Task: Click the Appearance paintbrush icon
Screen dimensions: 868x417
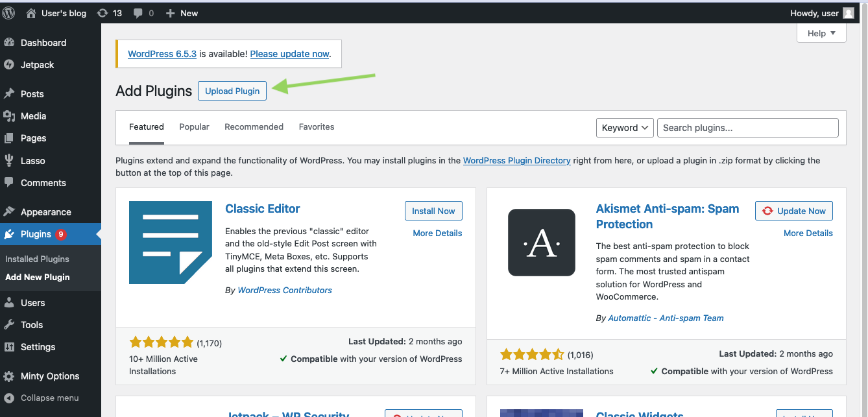Action: click(x=9, y=212)
